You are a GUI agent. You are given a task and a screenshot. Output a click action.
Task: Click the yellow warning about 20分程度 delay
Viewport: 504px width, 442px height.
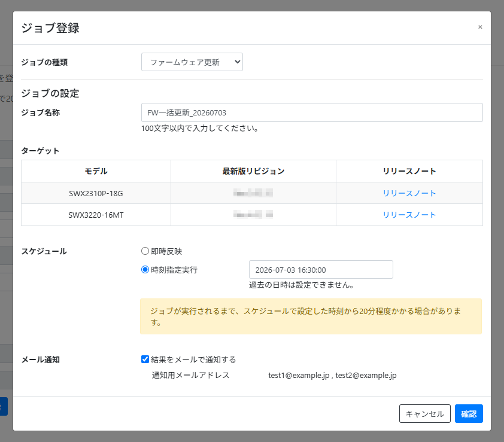click(311, 316)
